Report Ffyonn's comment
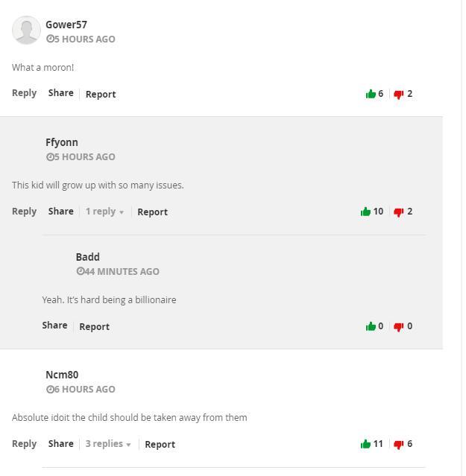The height and width of the screenshot is (476, 466). (x=152, y=212)
